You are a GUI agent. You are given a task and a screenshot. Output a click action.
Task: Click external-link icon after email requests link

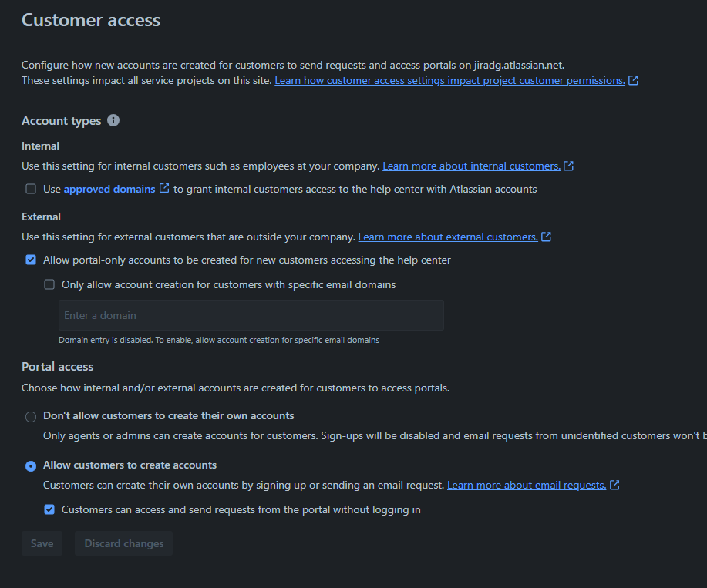click(x=614, y=485)
